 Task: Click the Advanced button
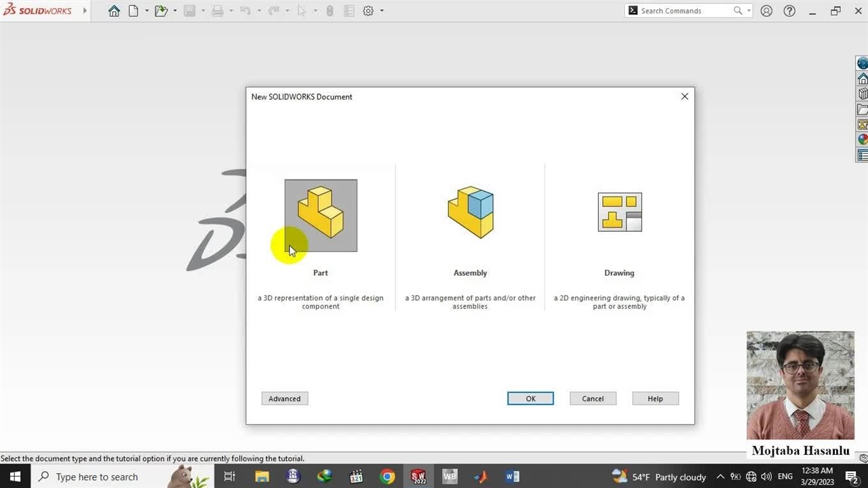pos(285,399)
